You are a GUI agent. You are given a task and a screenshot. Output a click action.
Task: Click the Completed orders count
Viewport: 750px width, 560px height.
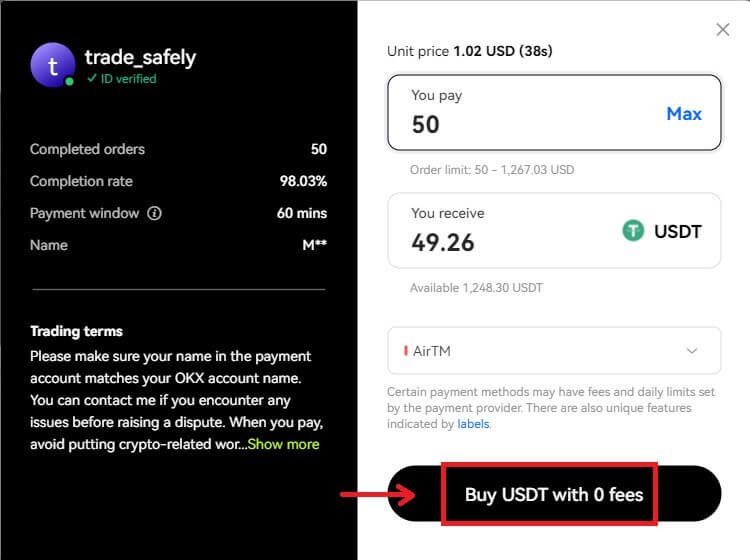click(319, 149)
